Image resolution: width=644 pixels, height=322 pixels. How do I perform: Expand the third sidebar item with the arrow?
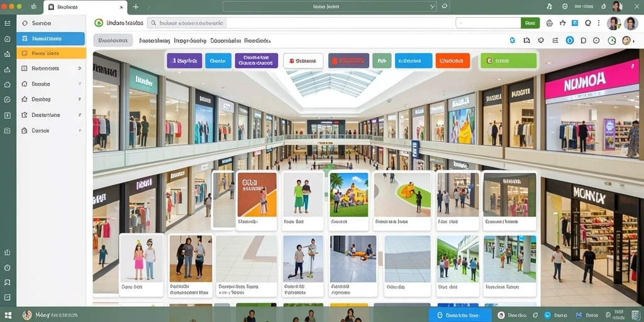(x=52, y=69)
